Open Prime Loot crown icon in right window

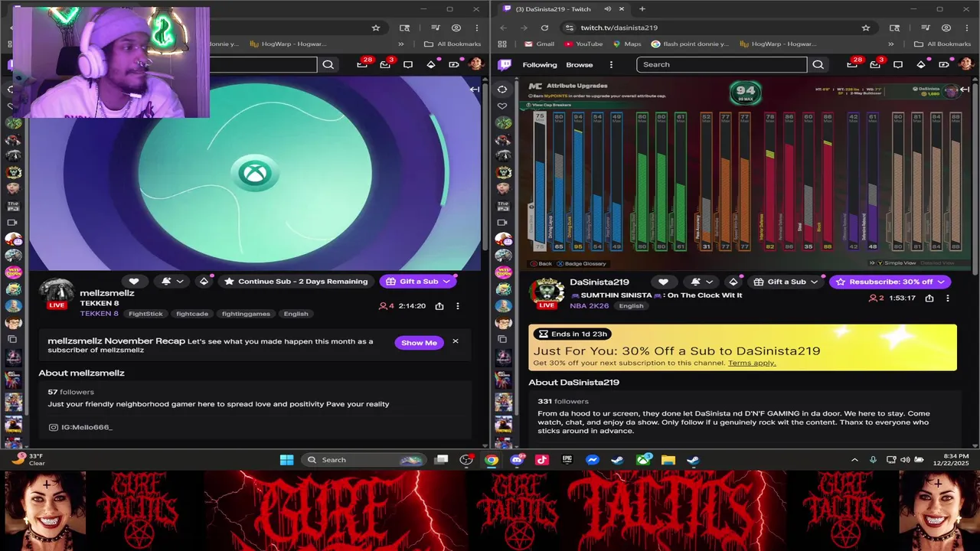tap(852, 64)
